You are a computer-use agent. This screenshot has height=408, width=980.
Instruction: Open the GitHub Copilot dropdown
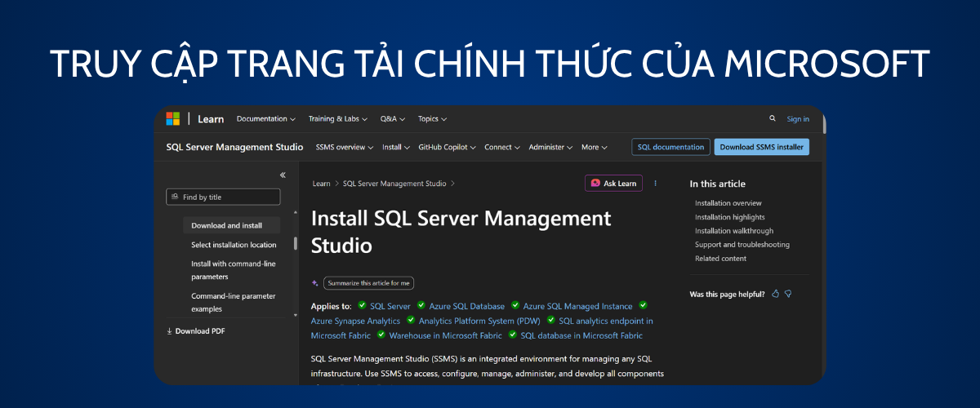click(448, 148)
